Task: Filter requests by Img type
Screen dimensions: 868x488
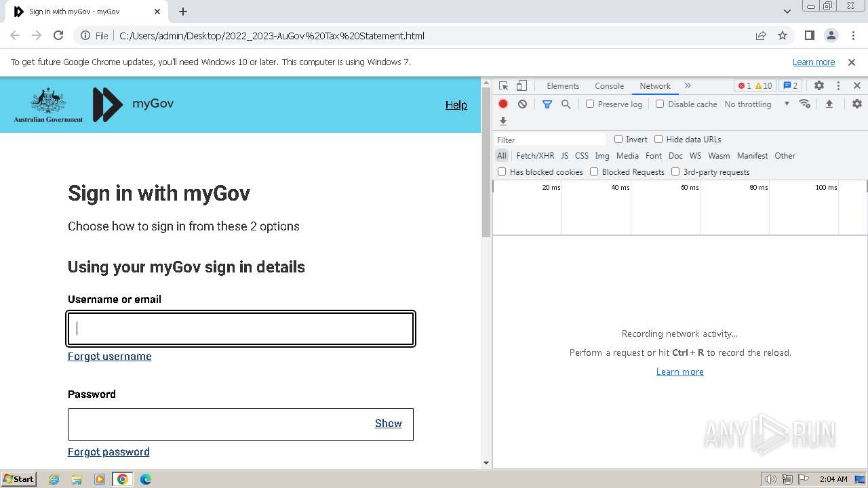Action: point(602,156)
